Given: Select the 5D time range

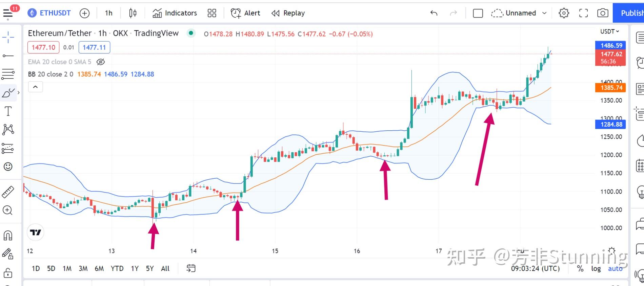Looking at the screenshot, I should point(51,268).
